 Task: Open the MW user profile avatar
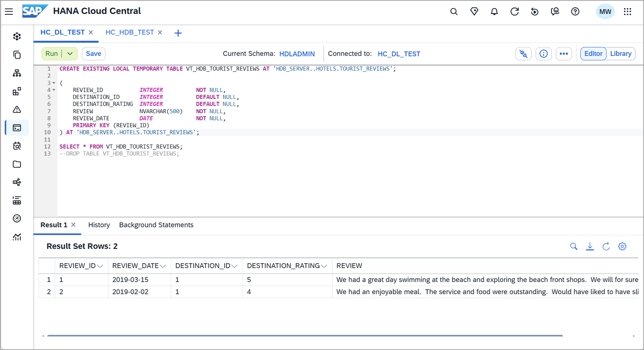[605, 12]
